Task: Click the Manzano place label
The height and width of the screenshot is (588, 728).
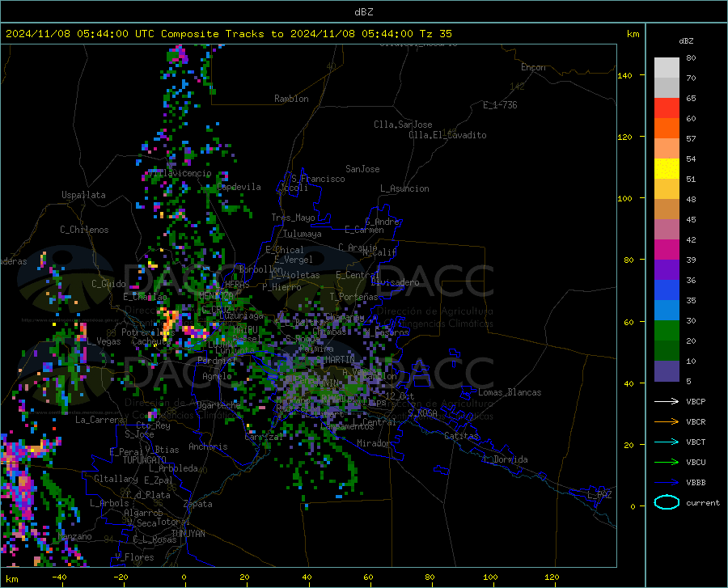Action: click(x=74, y=536)
